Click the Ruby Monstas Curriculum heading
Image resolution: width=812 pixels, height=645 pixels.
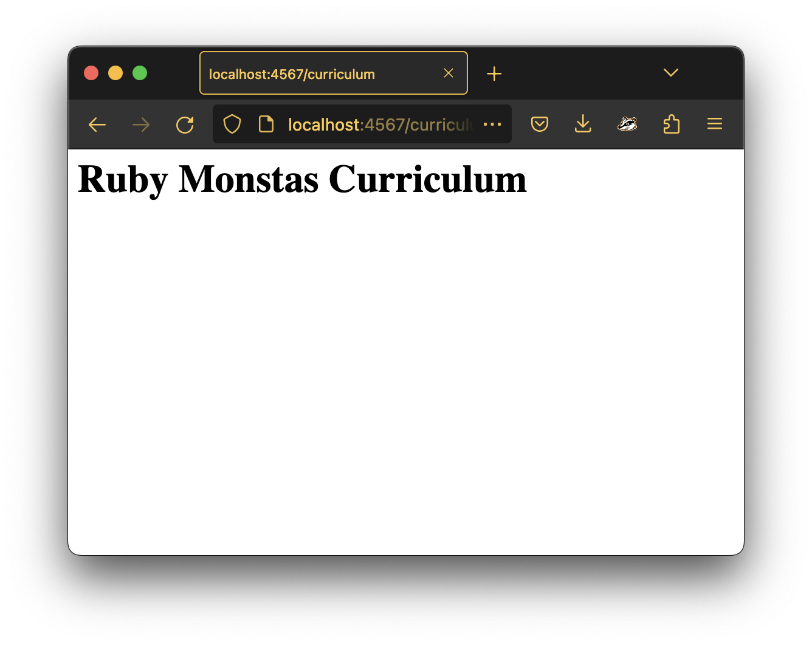click(303, 179)
